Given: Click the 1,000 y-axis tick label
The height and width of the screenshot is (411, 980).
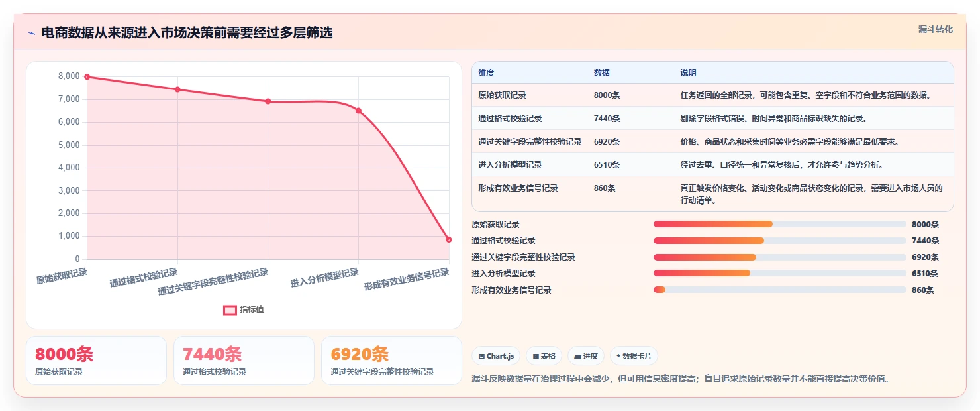Looking at the screenshot, I should [69, 236].
